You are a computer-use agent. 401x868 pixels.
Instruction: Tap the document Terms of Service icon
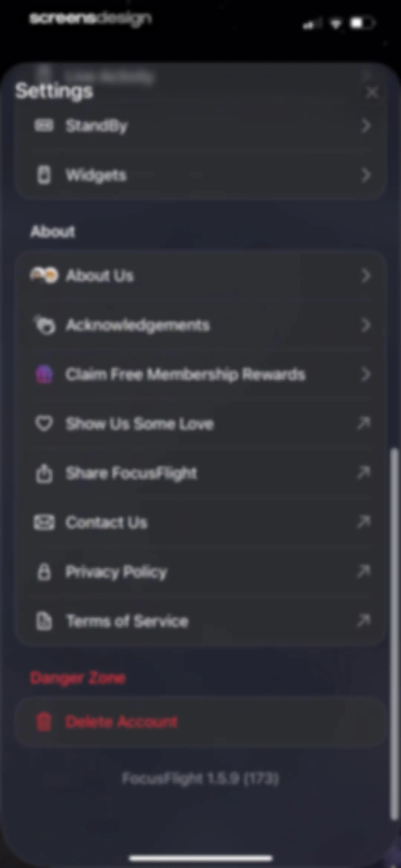[x=44, y=621]
